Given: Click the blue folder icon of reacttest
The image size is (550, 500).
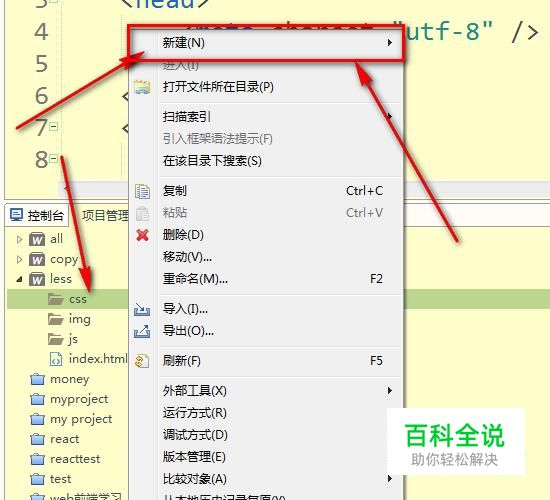Looking at the screenshot, I should tap(38, 459).
